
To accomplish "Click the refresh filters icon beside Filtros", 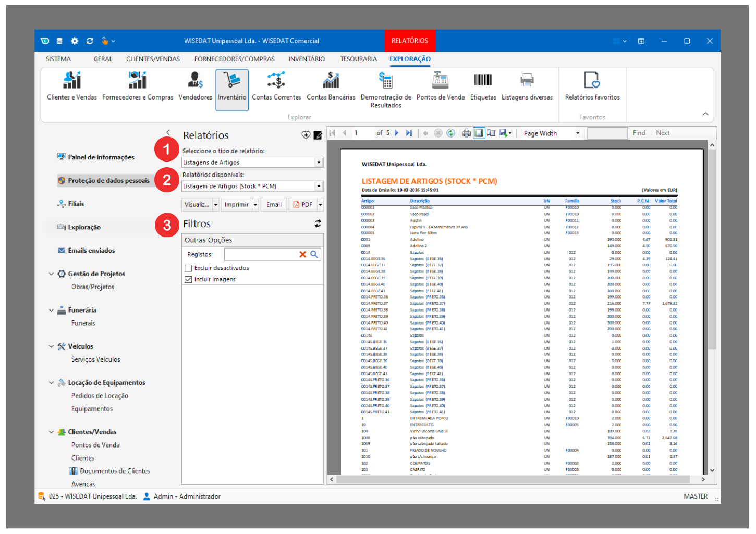I will pyautogui.click(x=318, y=223).
